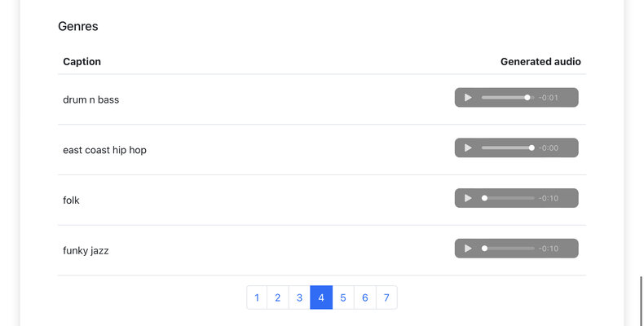Click the drum n bass time remaining label
Image resolution: width=644 pixels, height=326 pixels.
click(549, 98)
